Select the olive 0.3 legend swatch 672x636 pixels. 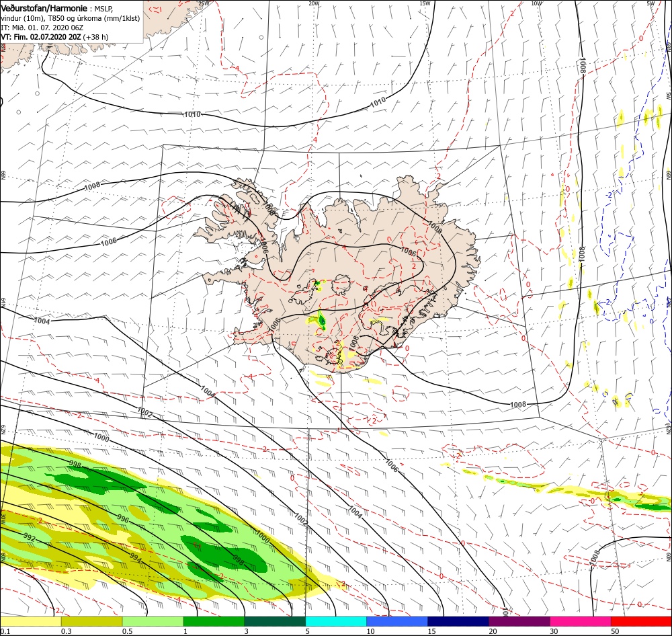pyautogui.click(x=91, y=621)
